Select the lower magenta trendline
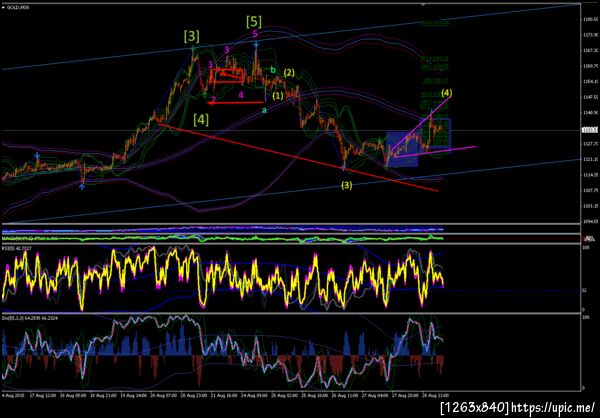 click(435, 152)
